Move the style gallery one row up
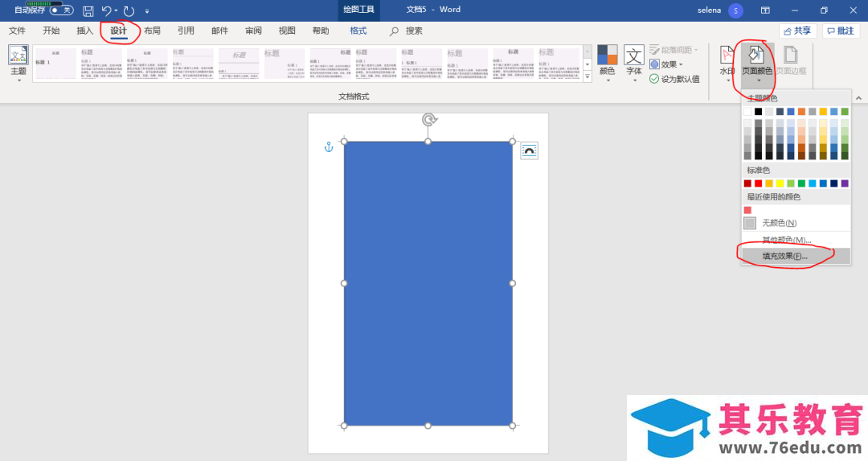 [x=588, y=51]
